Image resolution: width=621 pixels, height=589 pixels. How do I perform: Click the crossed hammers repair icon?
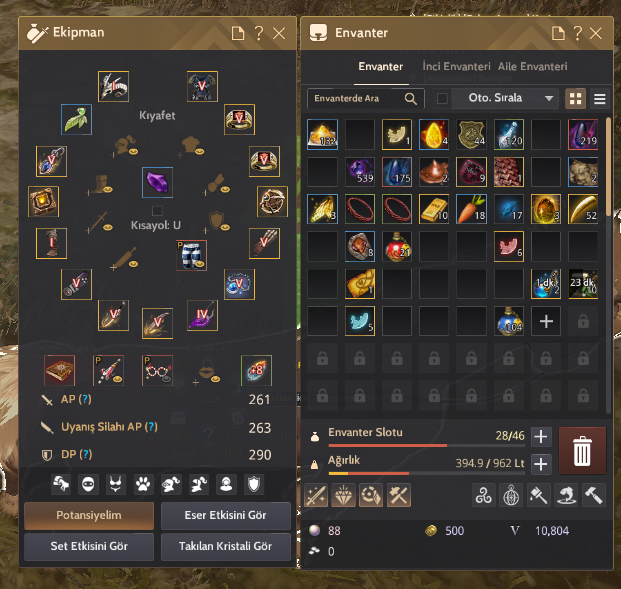pyautogui.click(x=398, y=495)
